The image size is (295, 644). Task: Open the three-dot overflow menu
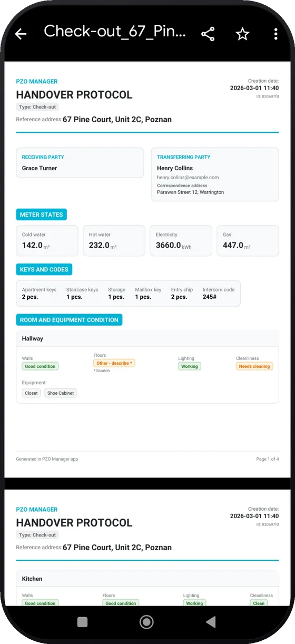(x=276, y=34)
